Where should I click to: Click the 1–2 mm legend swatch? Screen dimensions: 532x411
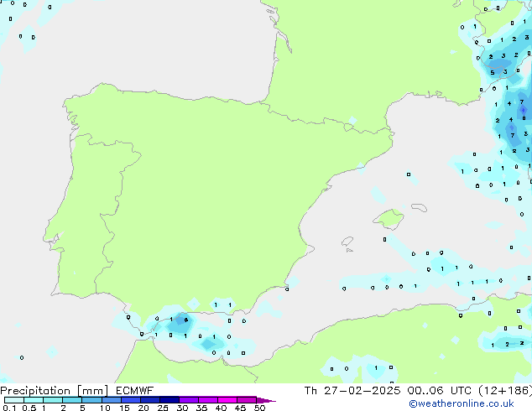(53, 400)
